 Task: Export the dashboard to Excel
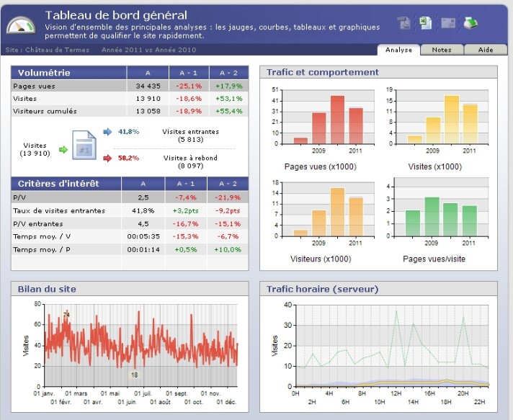point(426,23)
